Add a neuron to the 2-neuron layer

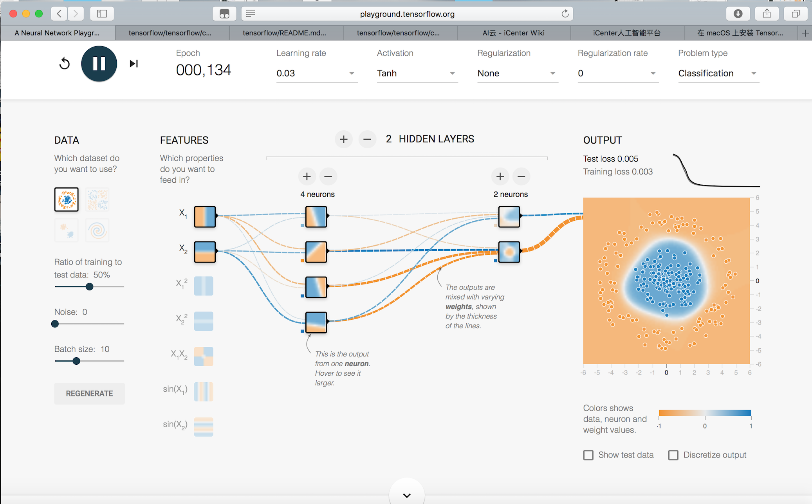click(500, 176)
